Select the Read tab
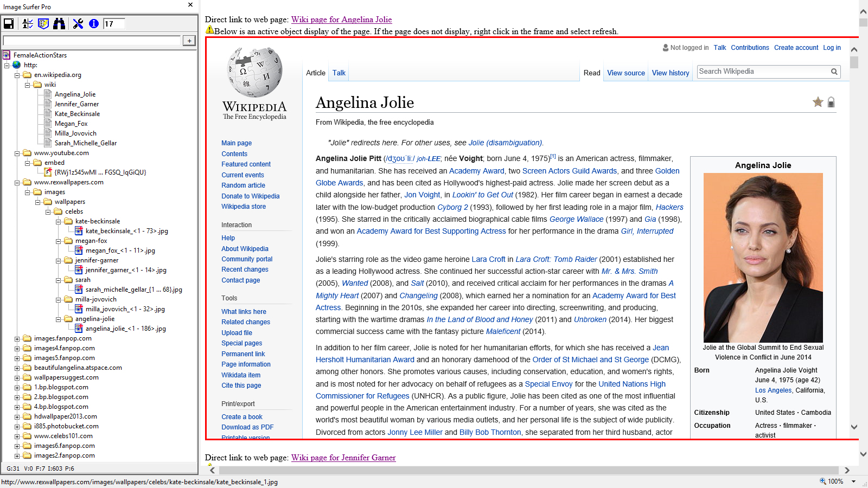 [x=592, y=73]
